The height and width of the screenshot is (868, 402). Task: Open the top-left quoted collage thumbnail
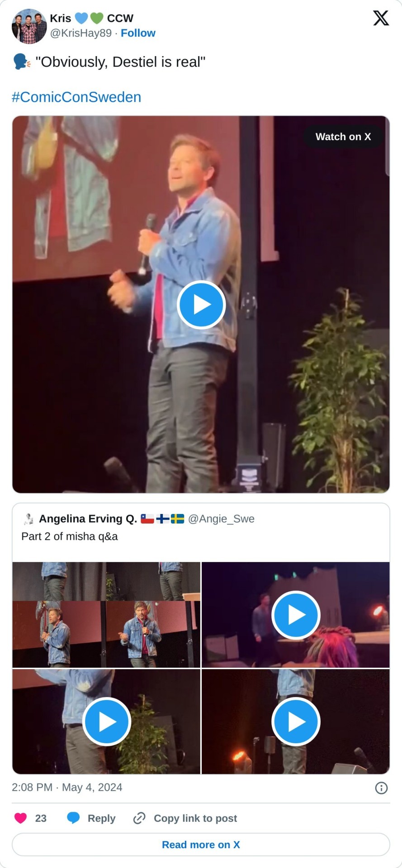point(106,615)
